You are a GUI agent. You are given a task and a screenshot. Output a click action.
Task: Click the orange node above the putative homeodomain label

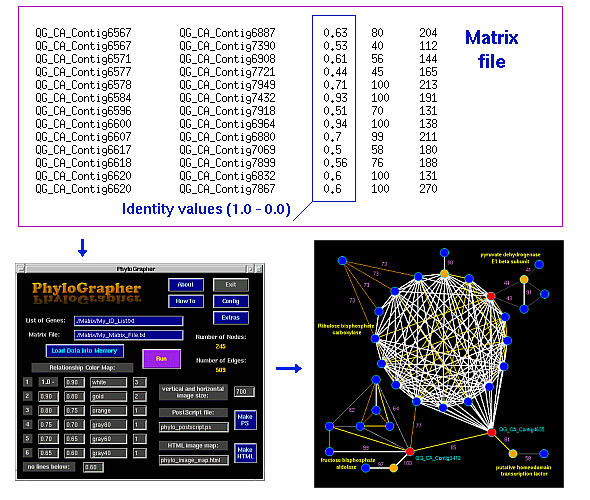click(x=512, y=454)
